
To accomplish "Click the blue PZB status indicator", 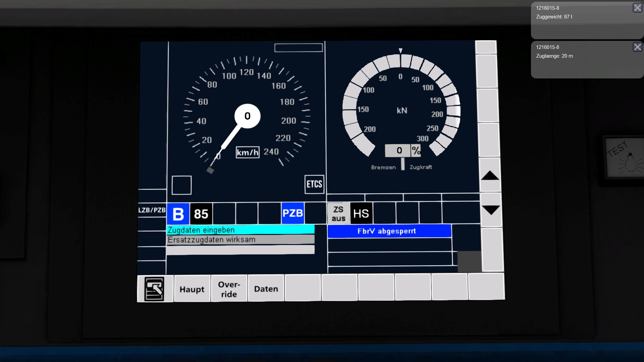I will pyautogui.click(x=292, y=213).
